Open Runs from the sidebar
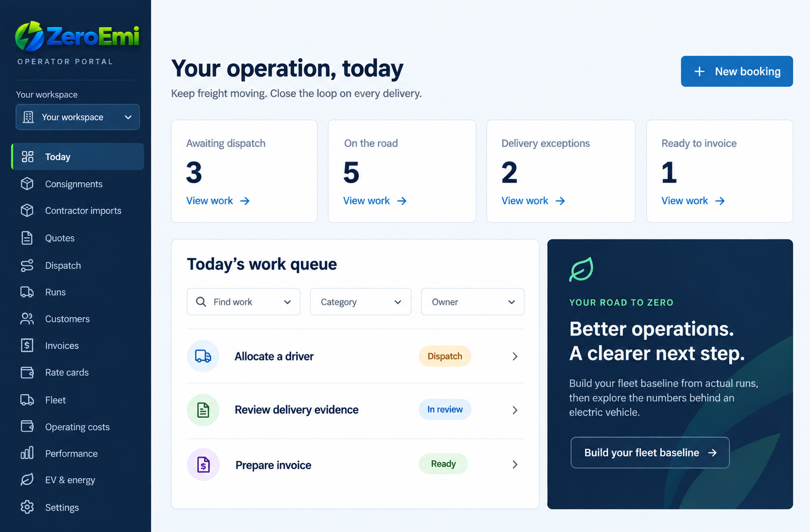This screenshot has width=810, height=532. [77, 292]
